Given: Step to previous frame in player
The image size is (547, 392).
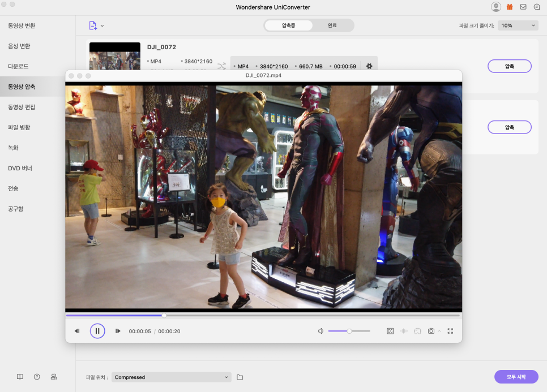Looking at the screenshot, I should [x=77, y=331].
